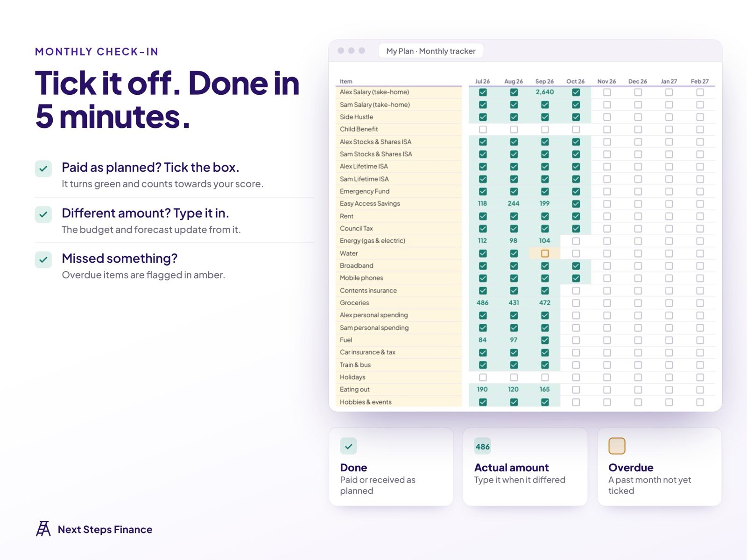This screenshot has width=747, height=560.
Task: Select the Car insurance & tax row label
Action: click(367, 352)
